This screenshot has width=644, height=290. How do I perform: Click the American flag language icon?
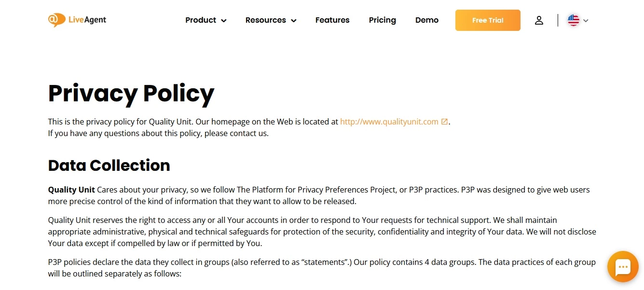click(573, 20)
